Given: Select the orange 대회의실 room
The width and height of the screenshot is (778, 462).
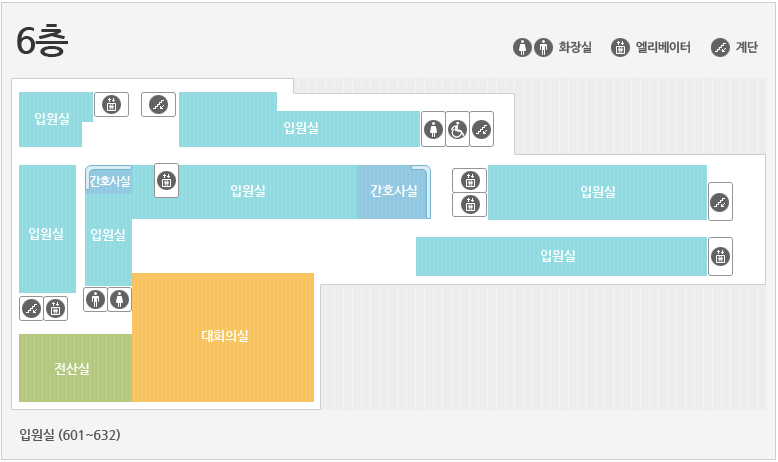Looking at the screenshot, I should pyautogui.click(x=223, y=337).
